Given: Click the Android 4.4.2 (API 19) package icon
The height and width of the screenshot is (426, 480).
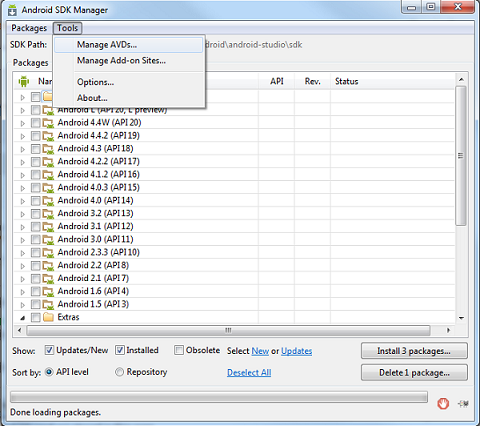Looking at the screenshot, I should pyautogui.click(x=48, y=136).
